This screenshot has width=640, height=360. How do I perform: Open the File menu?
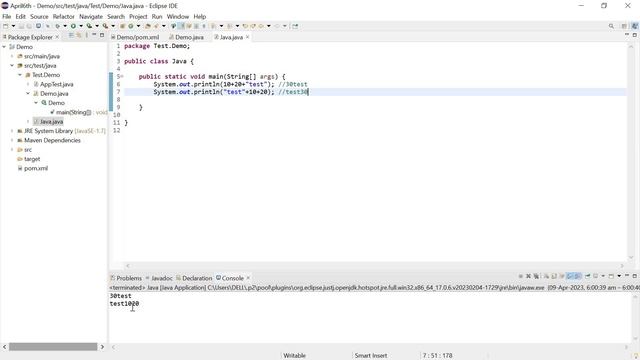coord(7,17)
